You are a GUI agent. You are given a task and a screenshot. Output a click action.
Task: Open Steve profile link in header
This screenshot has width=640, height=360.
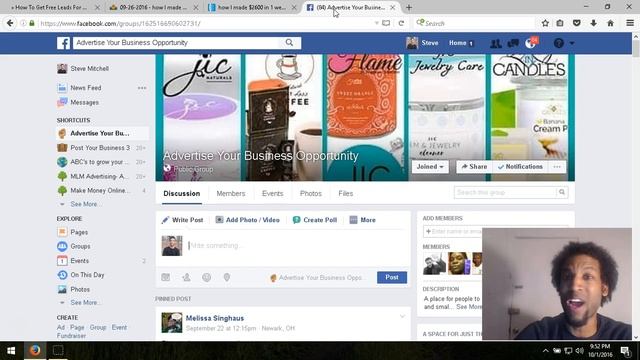pyautogui.click(x=422, y=43)
